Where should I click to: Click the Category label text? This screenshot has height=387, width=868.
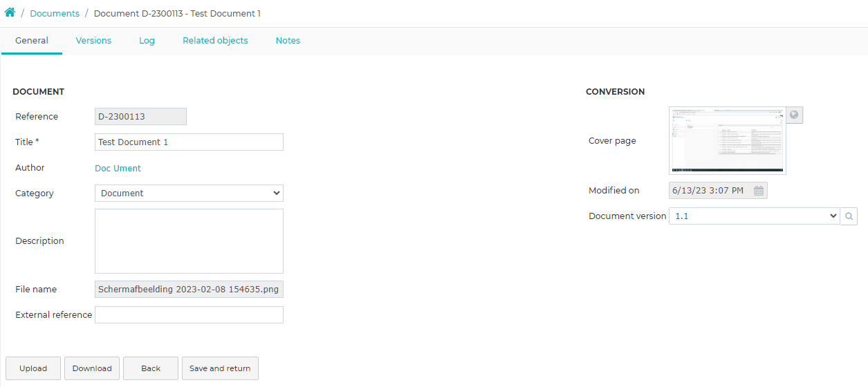pos(35,193)
